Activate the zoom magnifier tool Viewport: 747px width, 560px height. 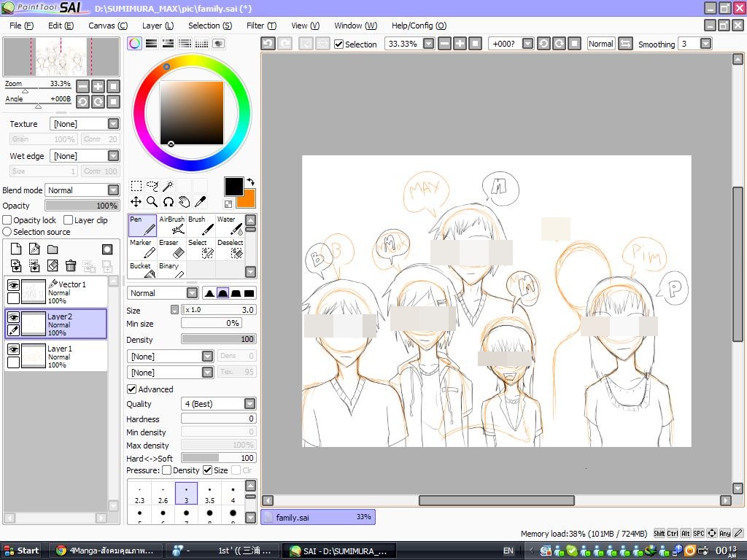pos(152,202)
